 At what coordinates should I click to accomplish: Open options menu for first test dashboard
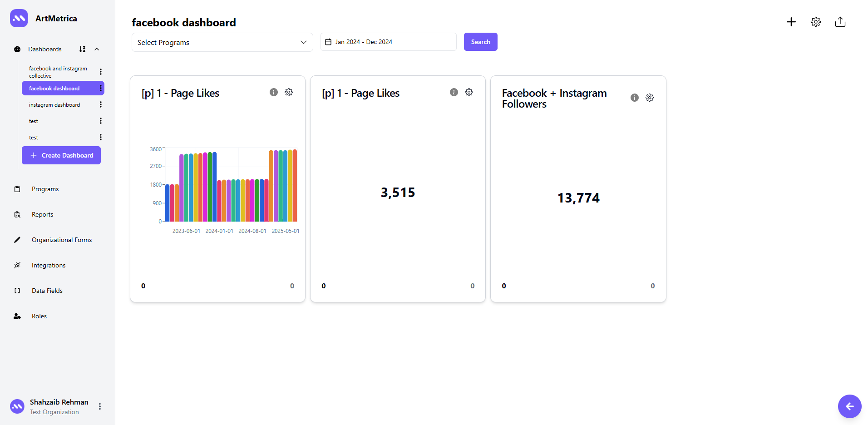(x=101, y=121)
